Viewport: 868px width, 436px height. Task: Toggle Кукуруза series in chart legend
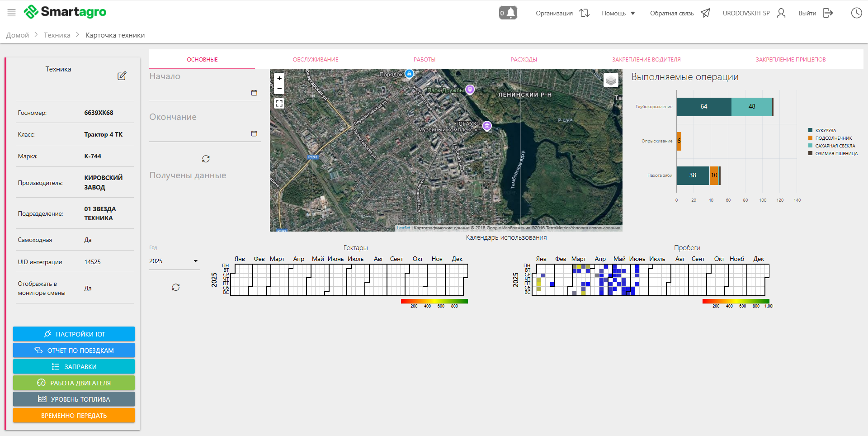click(x=825, y=130)
